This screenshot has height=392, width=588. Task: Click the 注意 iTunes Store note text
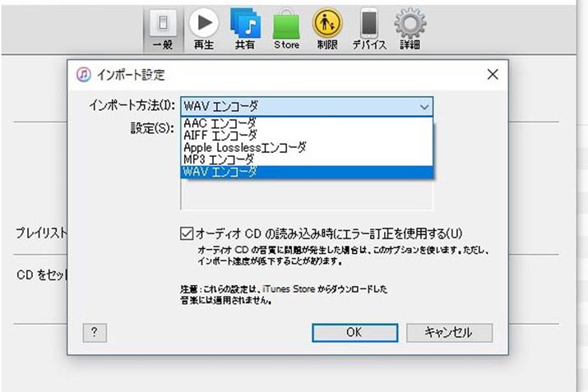284,294
